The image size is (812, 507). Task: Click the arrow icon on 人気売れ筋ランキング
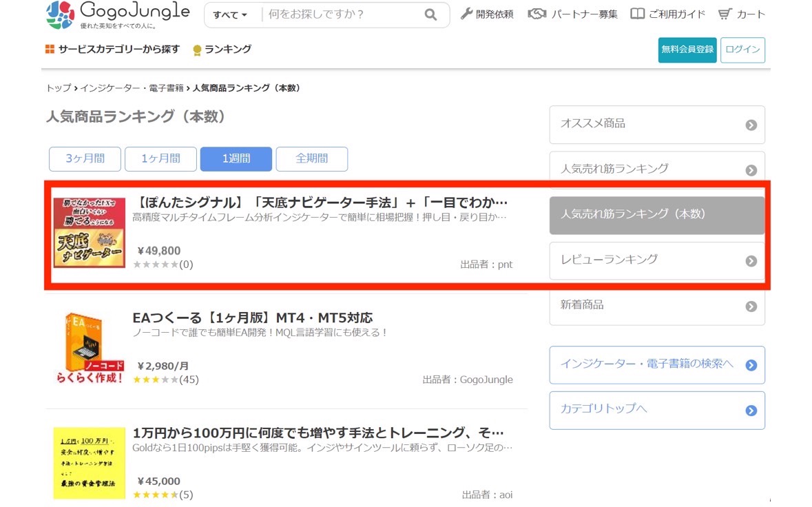(751, 170)
